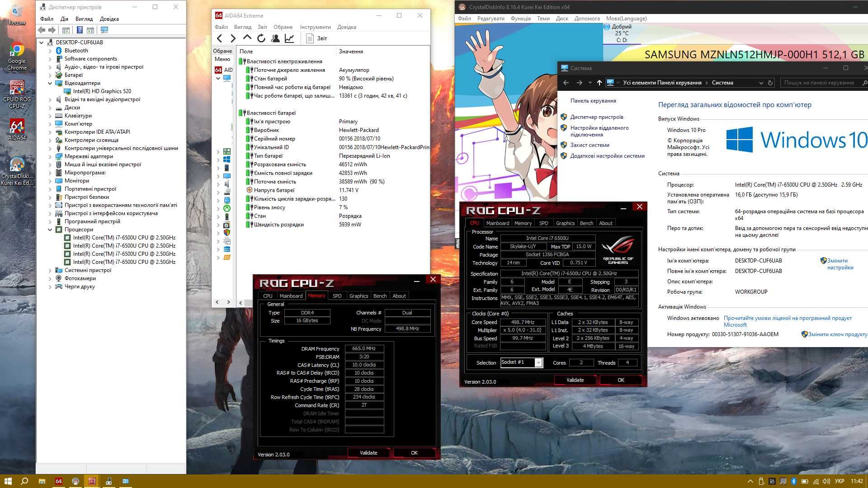
Task: Refresh the AIDA64 page
Action: (261, 38)
